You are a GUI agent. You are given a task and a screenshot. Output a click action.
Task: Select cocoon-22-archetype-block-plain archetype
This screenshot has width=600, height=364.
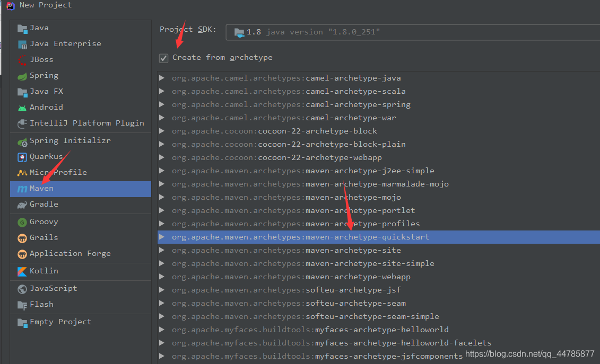379,144
